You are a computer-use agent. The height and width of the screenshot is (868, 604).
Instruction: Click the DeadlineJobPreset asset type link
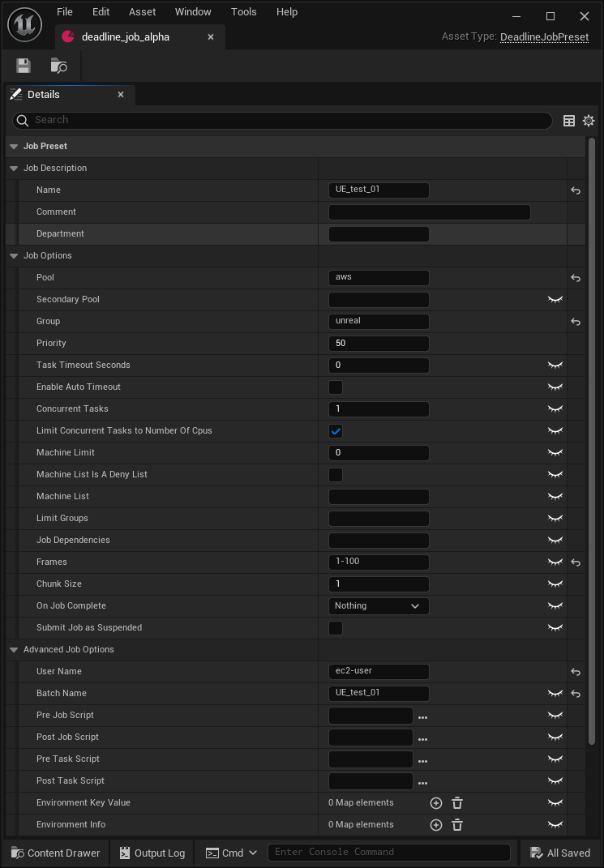tap(544, 36)
